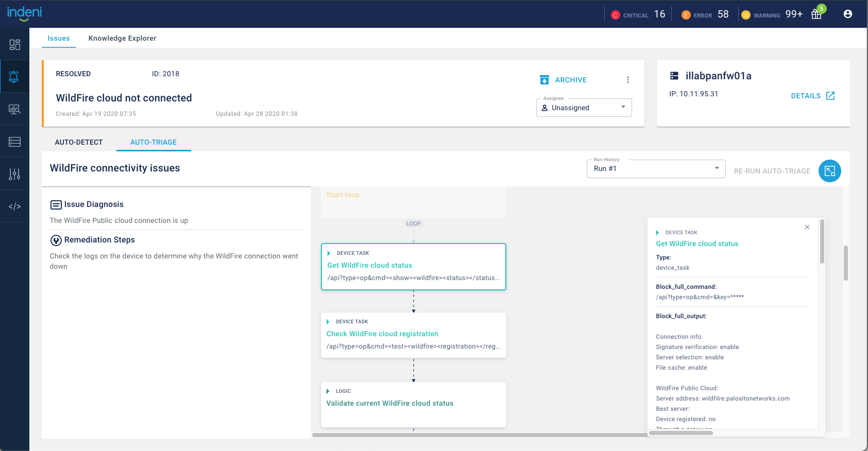Open the Assignee Unassigned dropdown

[x=584, y=108]
